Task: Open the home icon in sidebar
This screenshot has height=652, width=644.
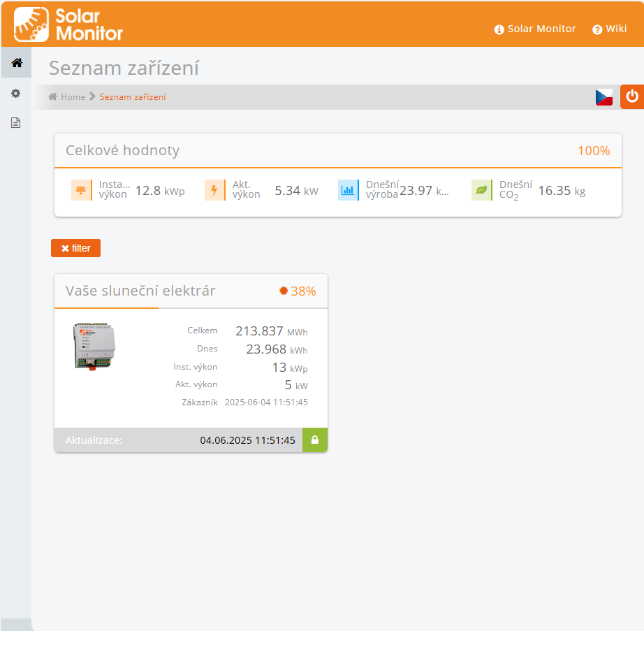Action: [x=17, y=63]
